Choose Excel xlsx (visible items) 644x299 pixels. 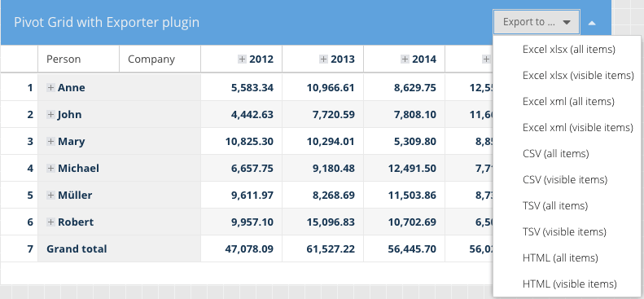tap(567, 76)
